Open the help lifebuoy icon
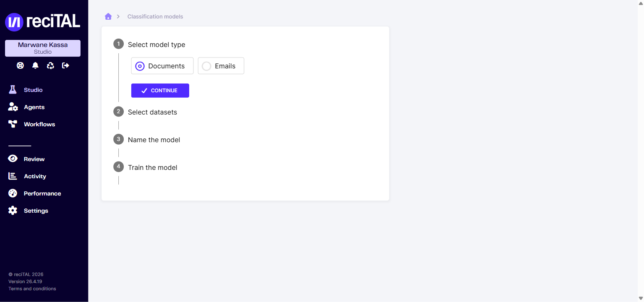The width and height of the screenshot is (644, 302). pos(20,65)
